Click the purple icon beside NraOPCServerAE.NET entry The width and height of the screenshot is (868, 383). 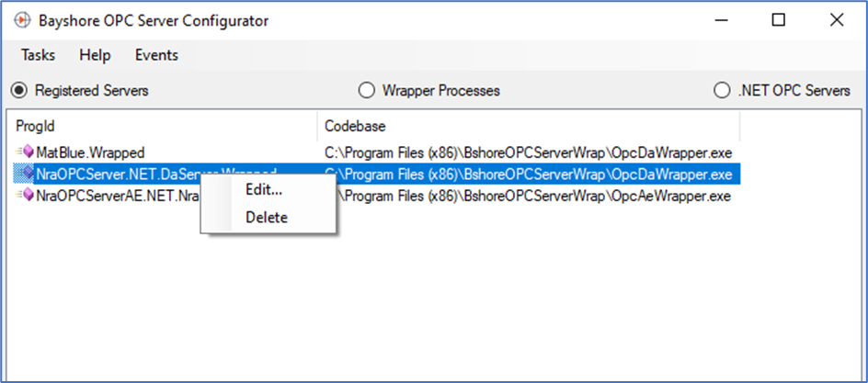click(25, 196)
